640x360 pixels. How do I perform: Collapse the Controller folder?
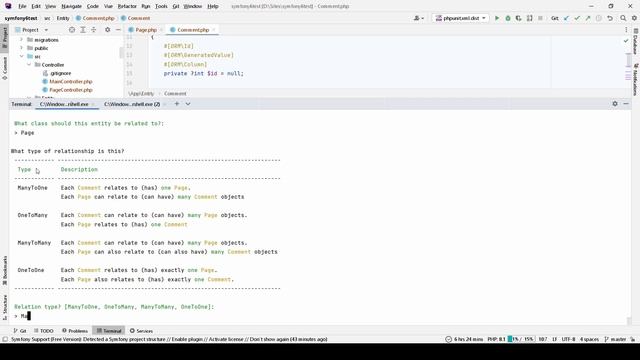coord(29,64)
